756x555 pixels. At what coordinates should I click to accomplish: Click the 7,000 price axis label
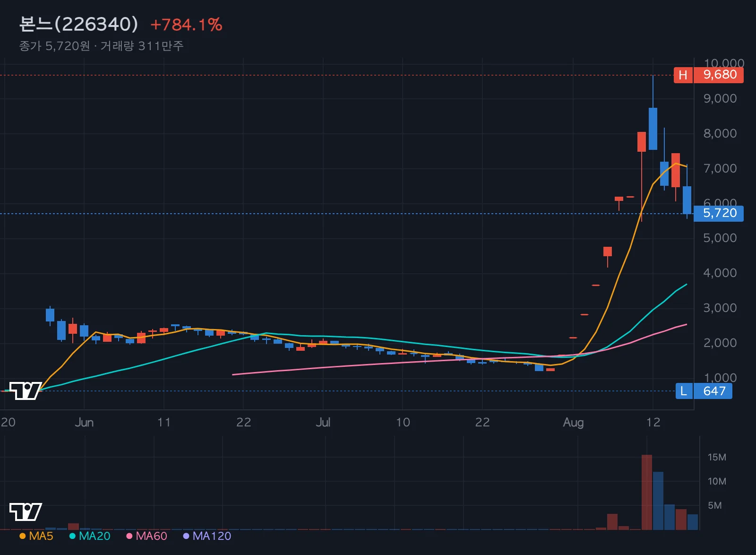720,168
